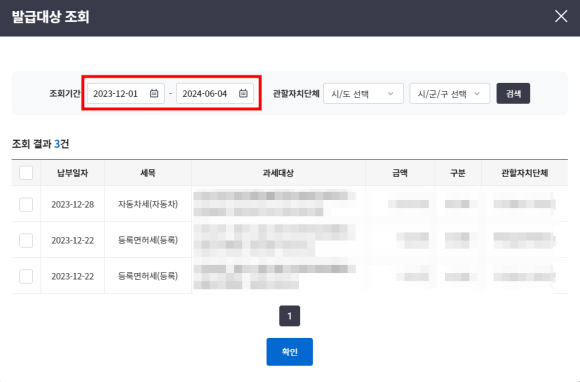Tick the select-all checkbox in table header

[x=26, y=173]
